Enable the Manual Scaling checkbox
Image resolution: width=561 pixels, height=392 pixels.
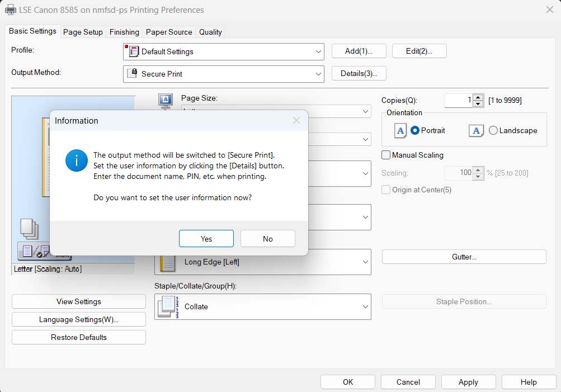(x=386, y=155)
